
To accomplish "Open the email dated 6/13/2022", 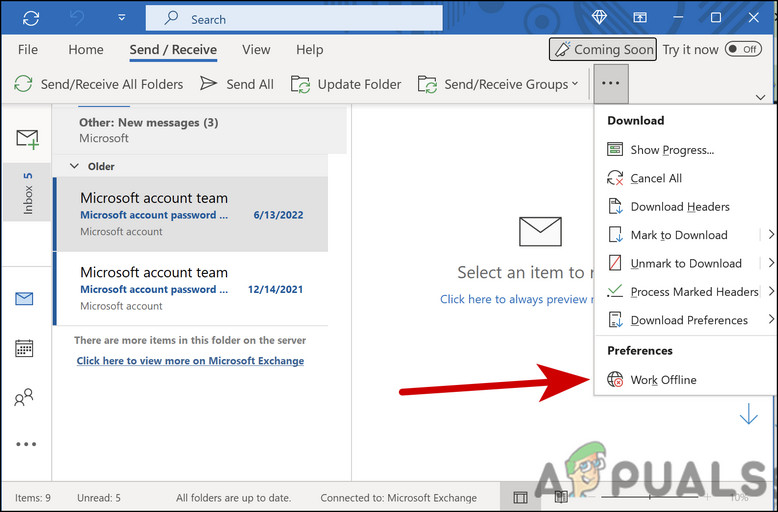I will pos(191,214).
